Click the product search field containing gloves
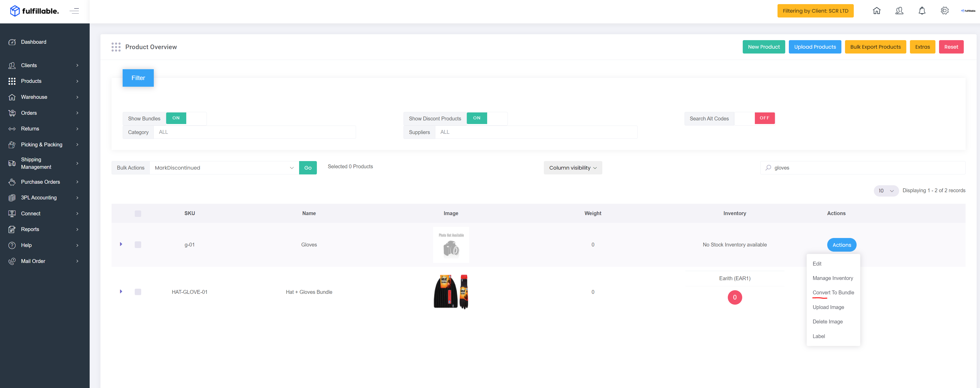 click(863, 167)
